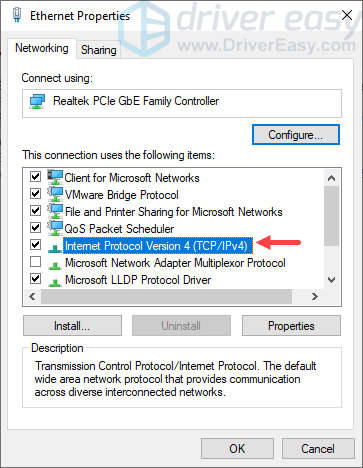Select Internet Protocol Version 4 (TCP/IPv4) entry

coord(158,246)
